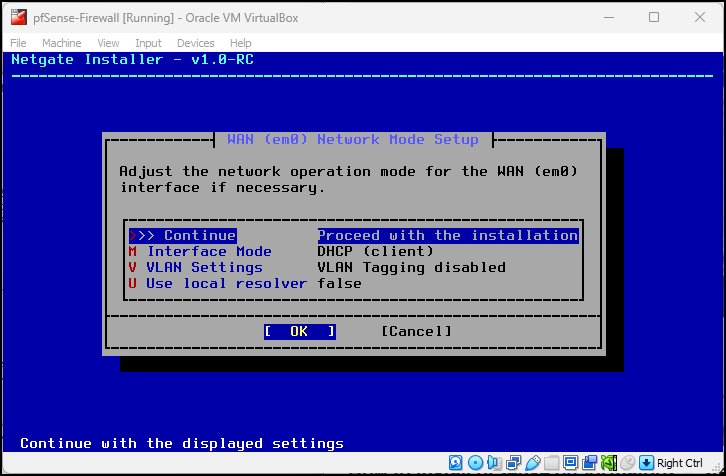Image resolution: width=726 pixels, height=476 pixels.
Task: Click the 'WAN (em0) Network Mode Setup' title
Action: 353,139
